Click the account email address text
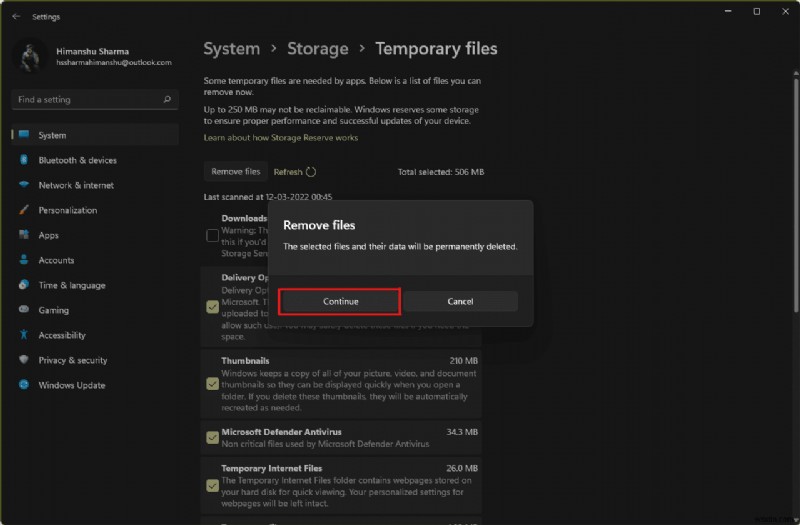 coord(114,62)
